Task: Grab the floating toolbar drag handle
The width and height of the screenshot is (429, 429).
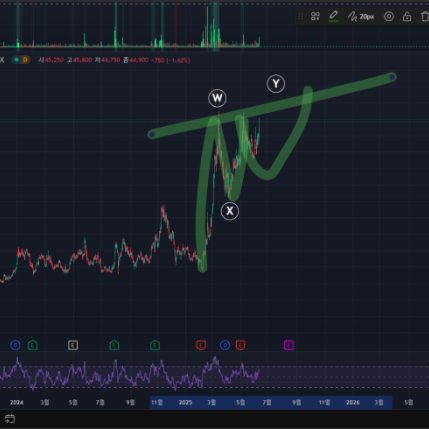Action: (x=300, y=16)
